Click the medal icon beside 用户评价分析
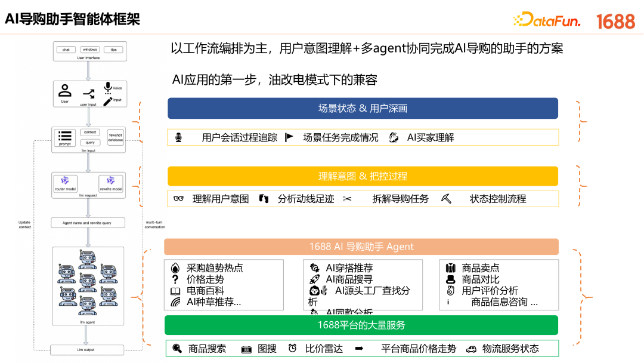This screenshot has width=644, height=363. [x=451, y=291]
